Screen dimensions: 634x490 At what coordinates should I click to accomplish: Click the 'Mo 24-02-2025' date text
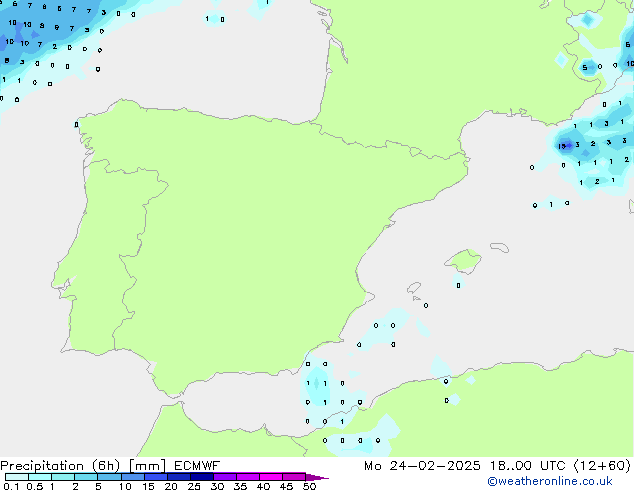click(422, 466)
